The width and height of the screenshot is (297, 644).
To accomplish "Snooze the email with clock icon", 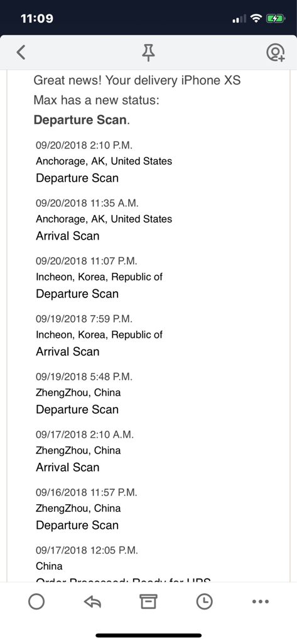I will pyautogui.click(x=204, y=602).
